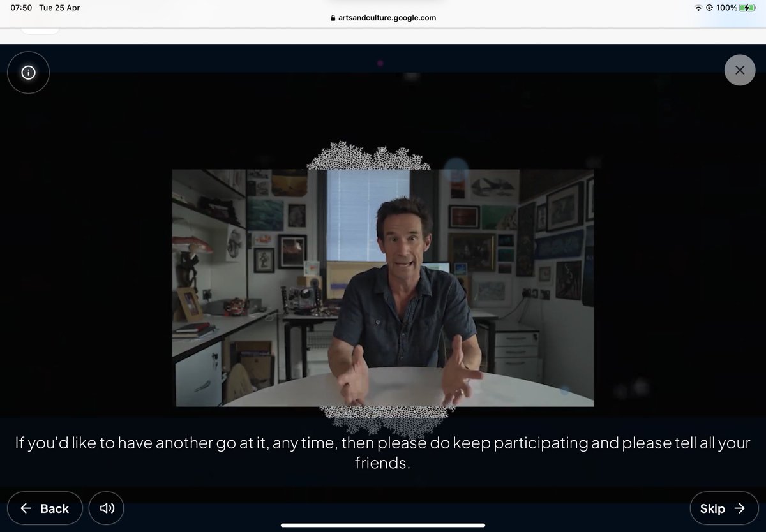Toggle the sound speaker button

pyautogui.click(x=107, y=508)
